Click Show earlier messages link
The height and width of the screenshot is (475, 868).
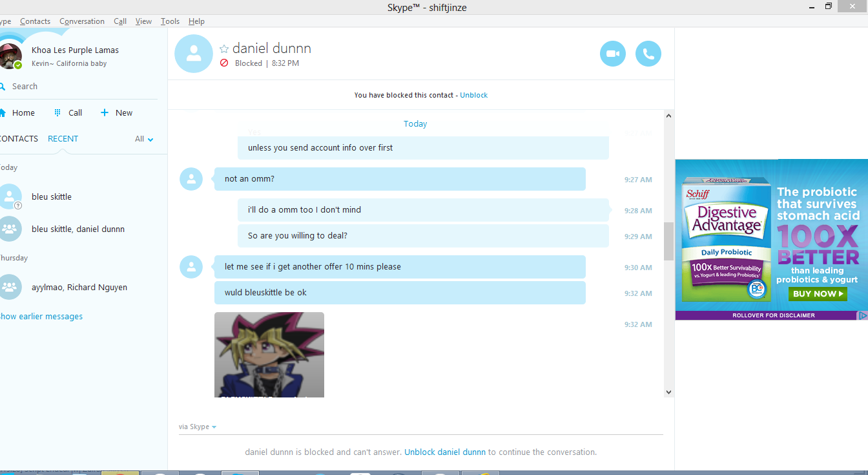41,317
